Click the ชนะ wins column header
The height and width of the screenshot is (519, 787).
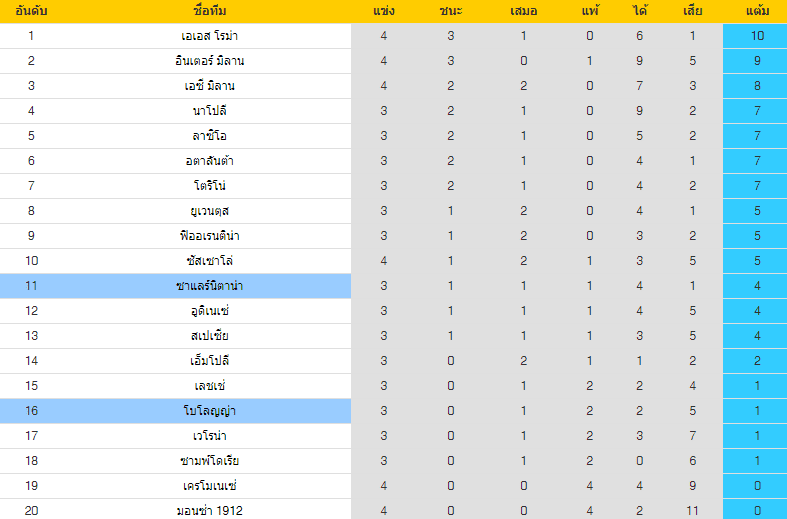(450, 11)
